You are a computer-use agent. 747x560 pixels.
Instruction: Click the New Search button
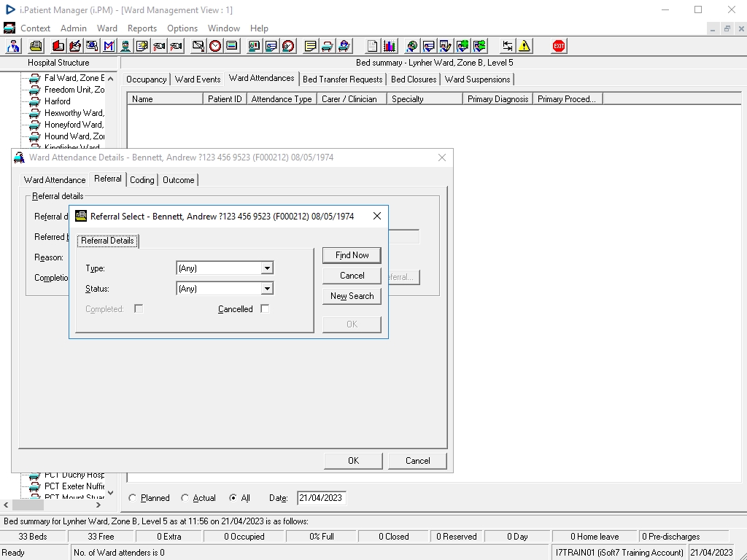point(352,296)
